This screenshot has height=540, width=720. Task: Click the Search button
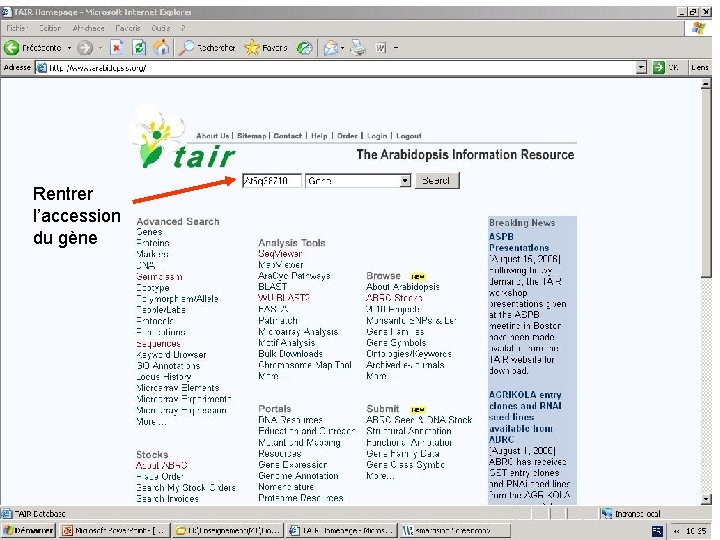437,180
